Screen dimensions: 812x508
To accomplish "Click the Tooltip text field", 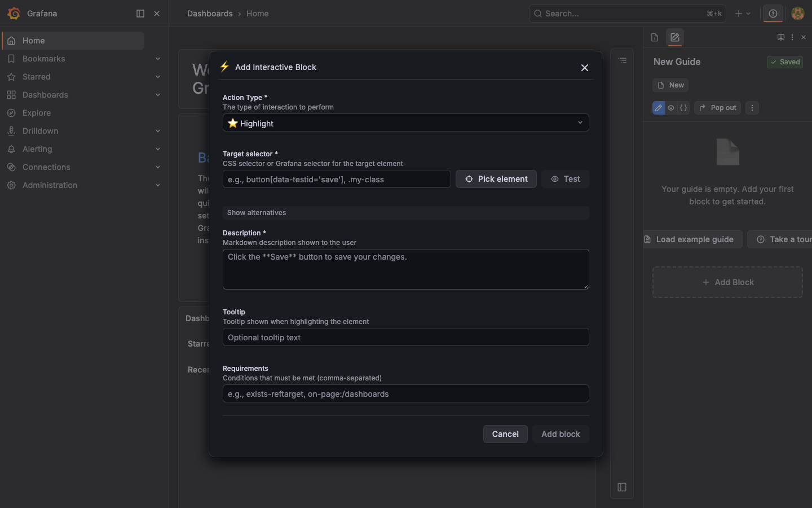I will [x=406, y=337].
